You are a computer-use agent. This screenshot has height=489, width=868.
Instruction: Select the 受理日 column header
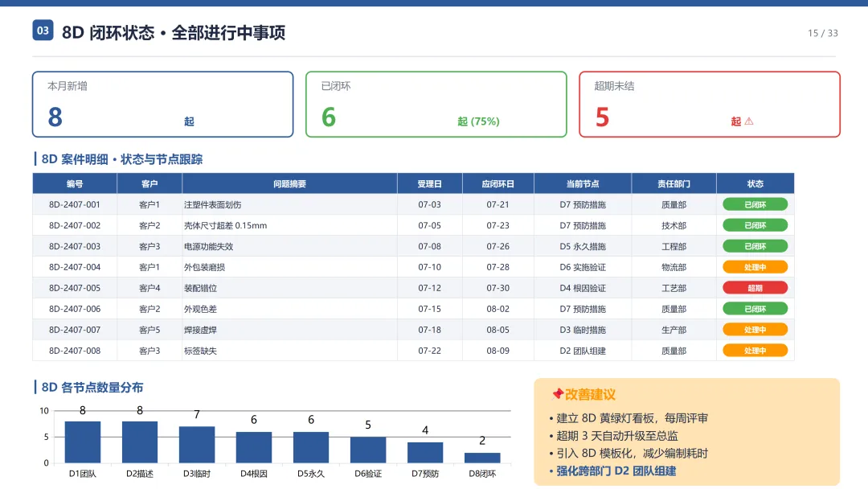(429, 183)
